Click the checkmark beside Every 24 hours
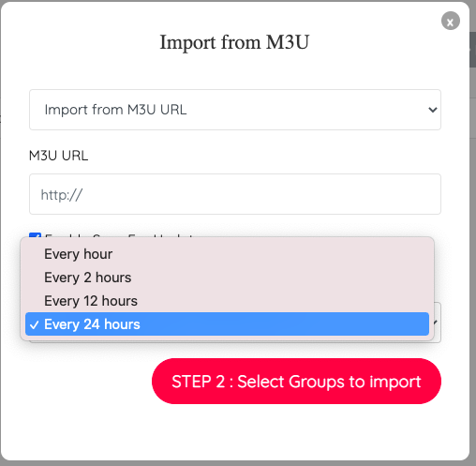This screenshot has width=476, height=466. pyautogui.click(x=34, y=324)
